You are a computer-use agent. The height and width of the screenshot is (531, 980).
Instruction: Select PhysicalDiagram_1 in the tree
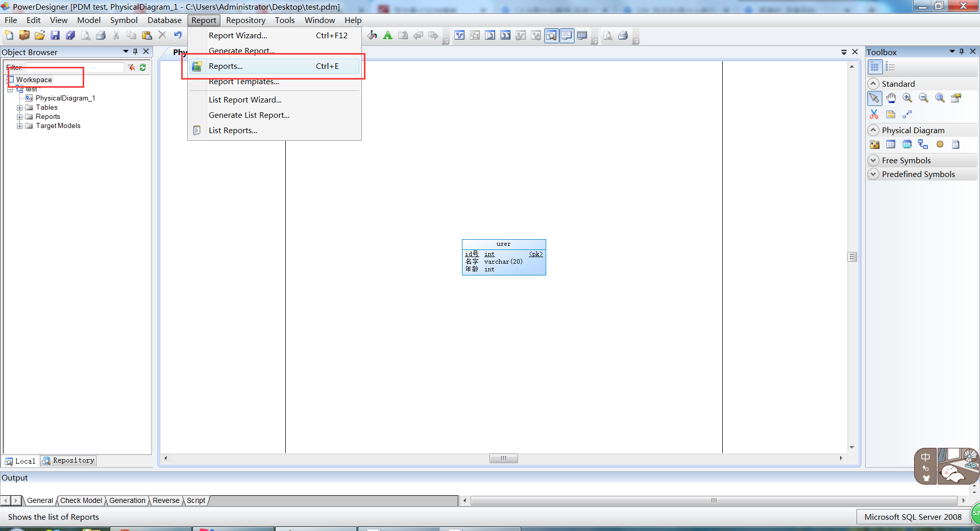point(65,98)
